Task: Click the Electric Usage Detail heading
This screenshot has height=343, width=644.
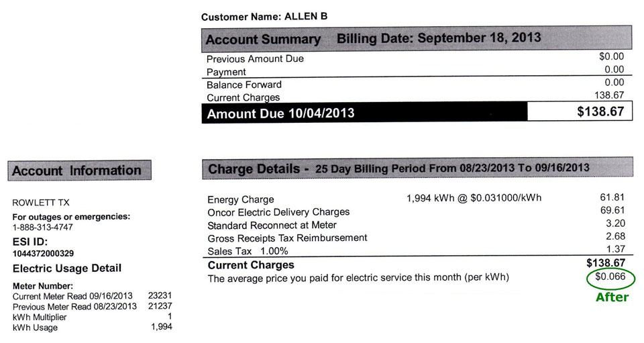Action: pyautogui.click(x=67, y=268)
